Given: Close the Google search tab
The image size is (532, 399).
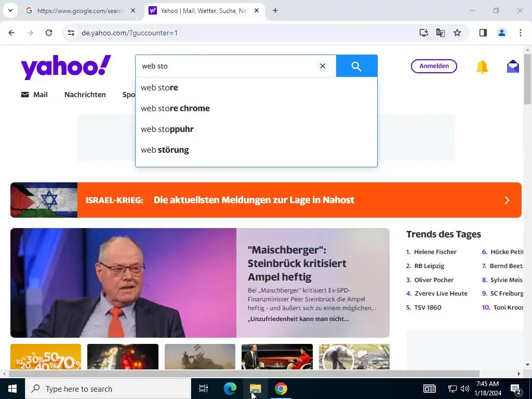Looking at the screenshot, I should point(133,10).
